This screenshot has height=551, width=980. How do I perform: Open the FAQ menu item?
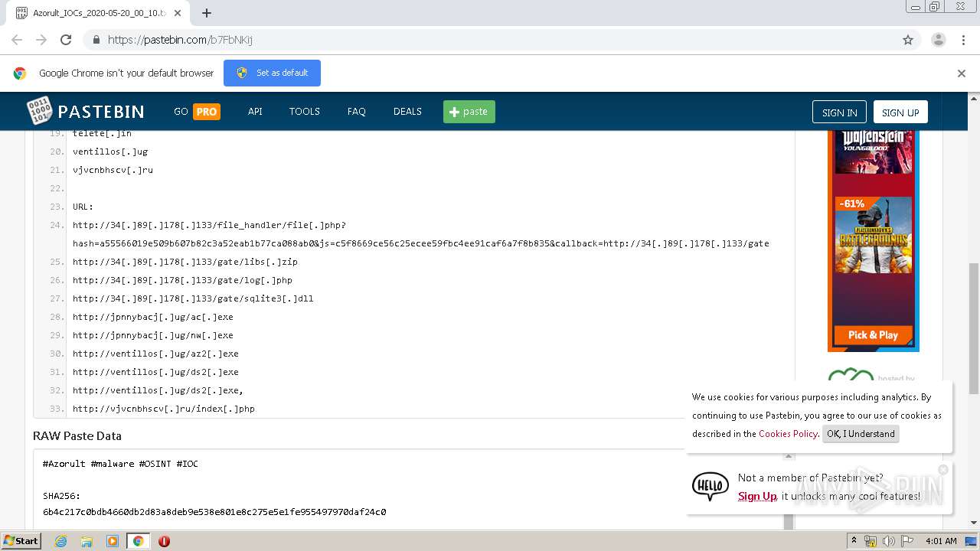pyautogui.click(x=356, y=112)
